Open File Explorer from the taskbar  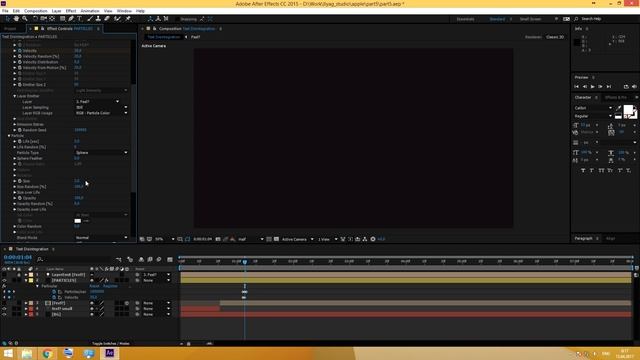[27, 353]
